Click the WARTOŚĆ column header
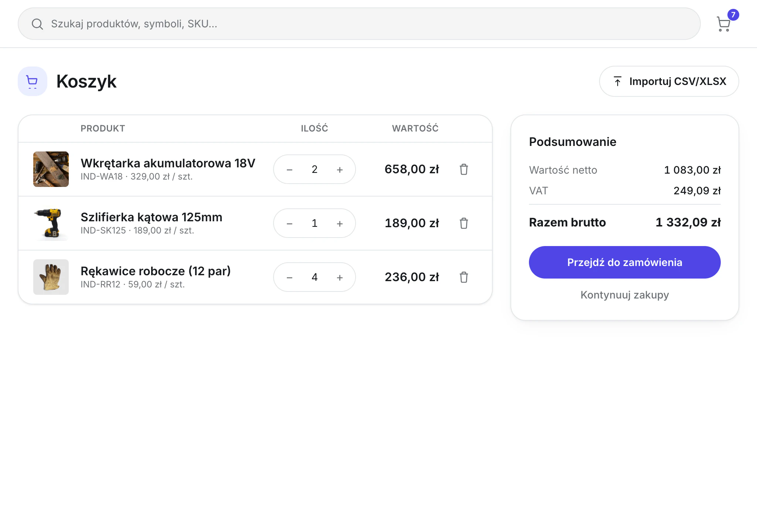 coord(415,128)
